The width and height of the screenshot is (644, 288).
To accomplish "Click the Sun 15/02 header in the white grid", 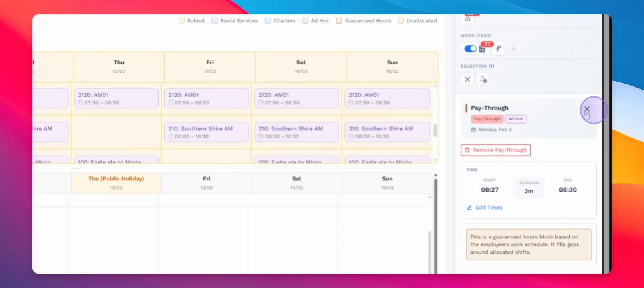I will 387,183.
